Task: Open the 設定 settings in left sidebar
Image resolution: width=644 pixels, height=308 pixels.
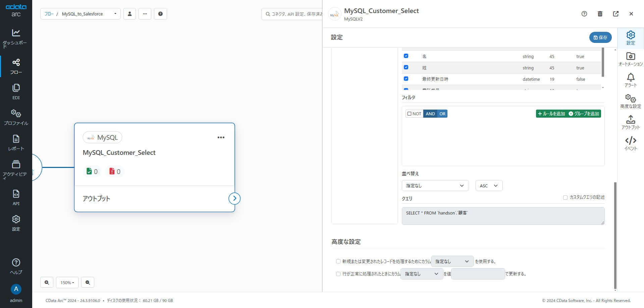Action: [16, 223]
